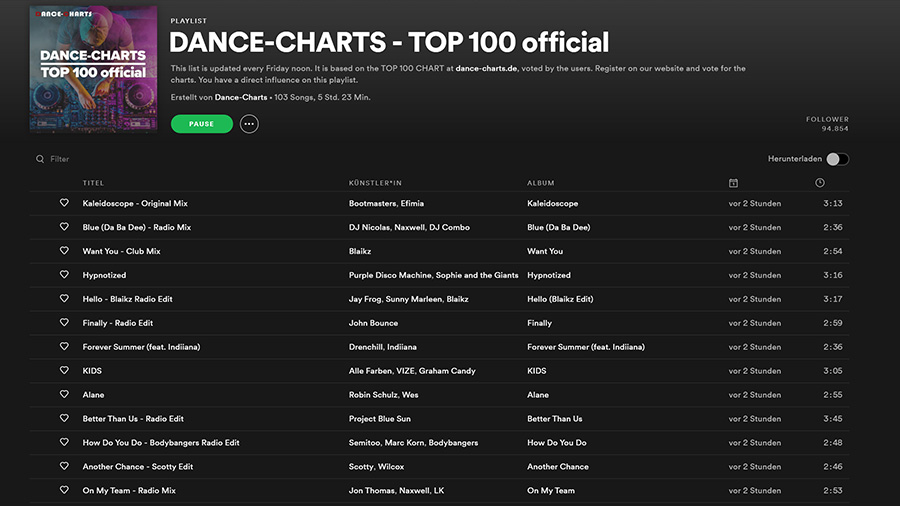Image resolution: width=900 pixels, height=506 pixels.
Task: Open artist DJ Nicolas
Action: tap(370, 227)
